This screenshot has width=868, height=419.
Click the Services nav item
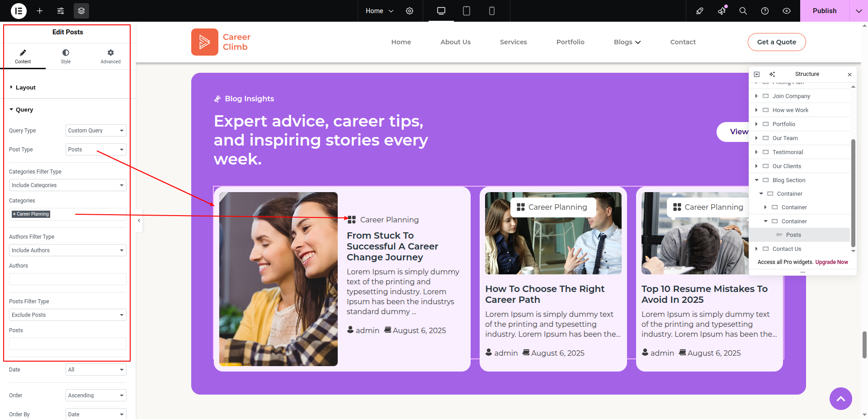point(514,42)
